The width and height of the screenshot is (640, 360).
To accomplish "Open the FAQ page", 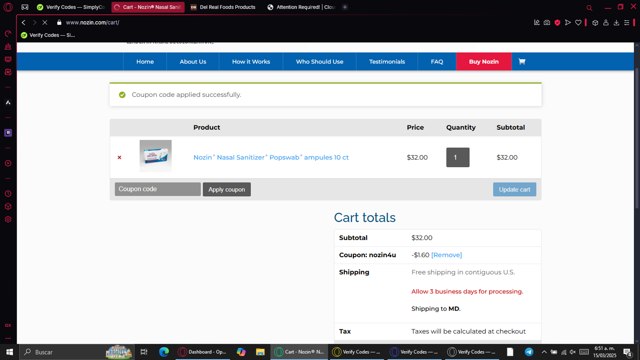I will (x=437, y=62).
